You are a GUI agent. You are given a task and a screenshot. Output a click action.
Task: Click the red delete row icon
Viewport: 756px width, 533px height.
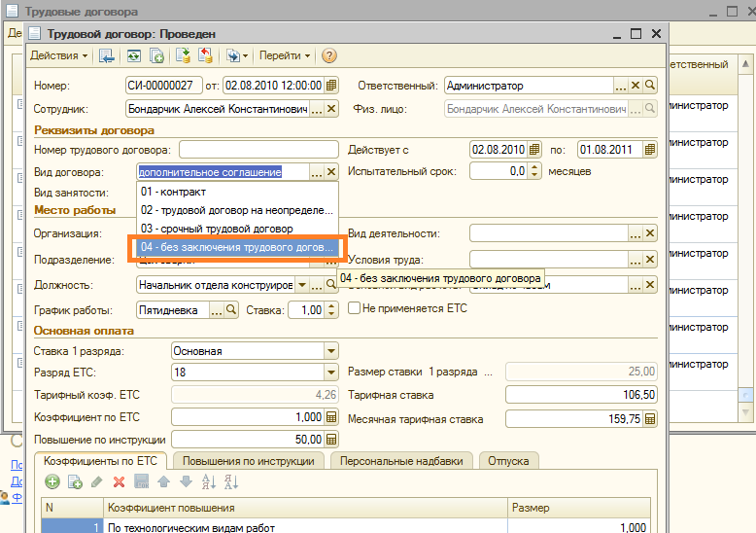point(119,481)
